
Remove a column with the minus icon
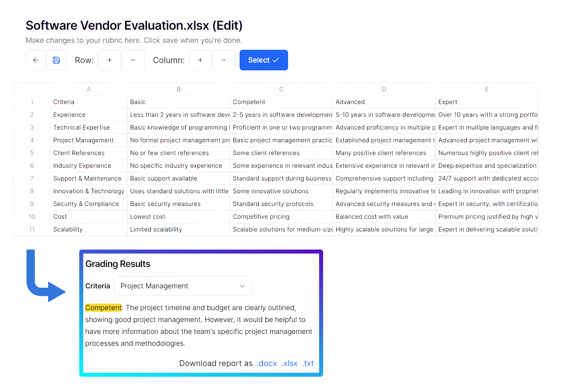(224, 60)
